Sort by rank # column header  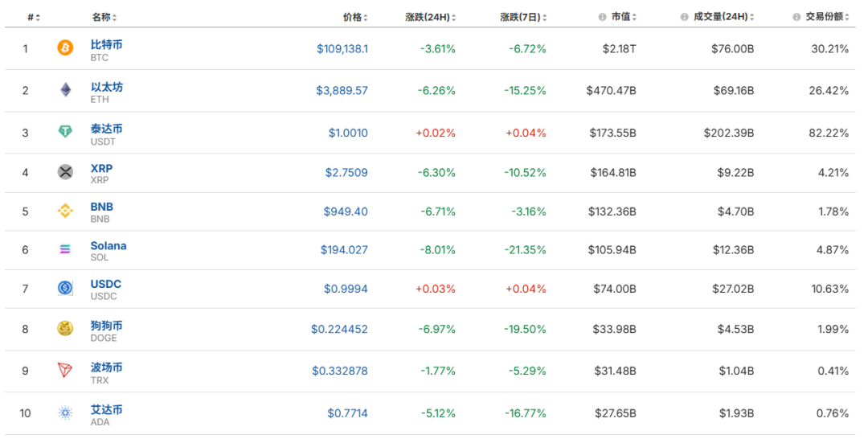tap(34, 17)
